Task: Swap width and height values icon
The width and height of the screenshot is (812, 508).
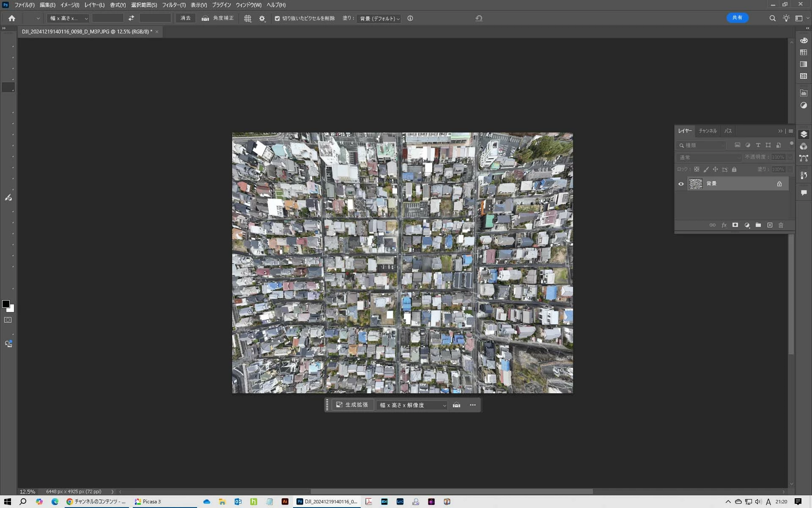Action: coord(131,18)
